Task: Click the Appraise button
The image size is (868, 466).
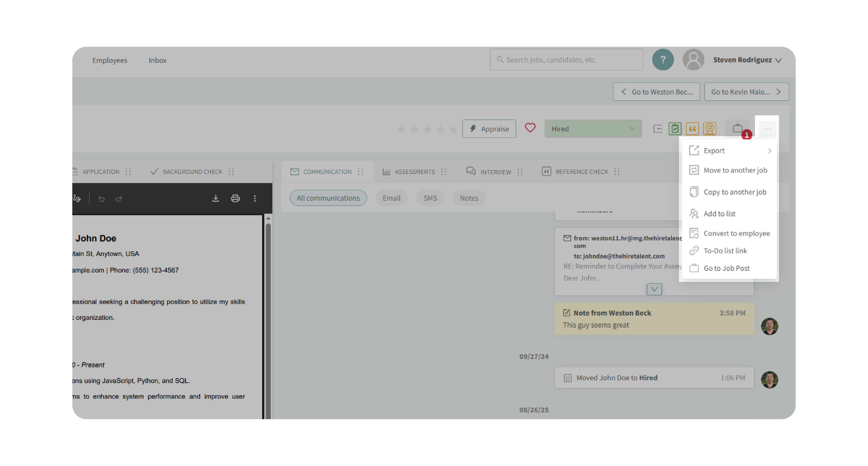Action: coord(489,129)
